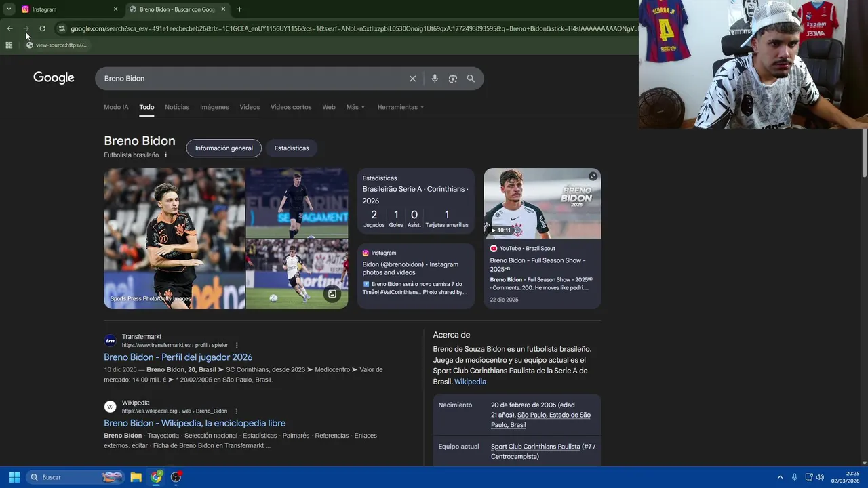Open the Videos tab
868x488 pixels.
(250, 107)
